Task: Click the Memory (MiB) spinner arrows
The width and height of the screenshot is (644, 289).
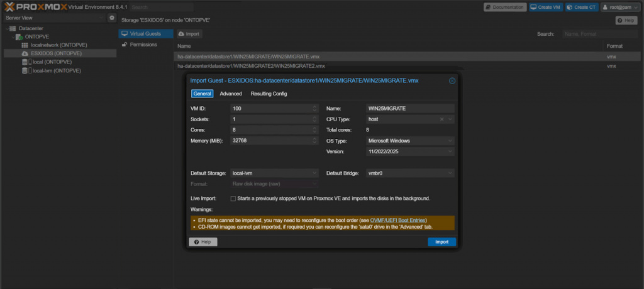Action: 315,140
